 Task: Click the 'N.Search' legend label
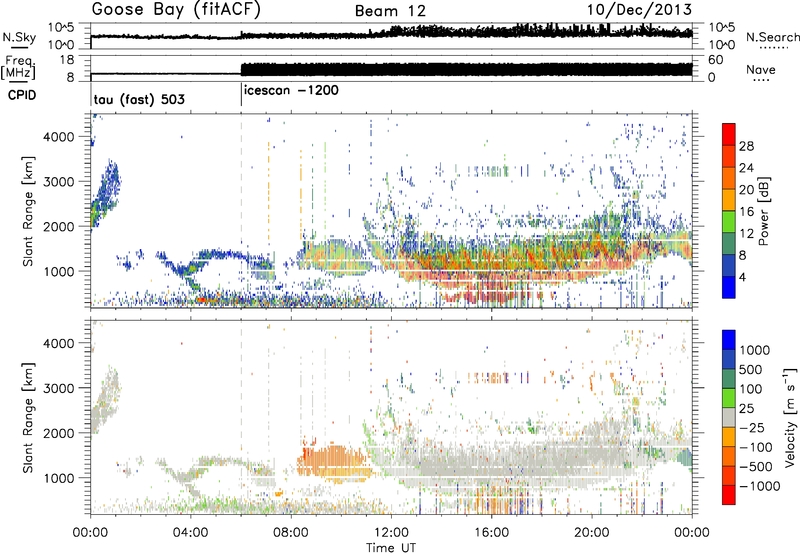click(x=772, y=37)
